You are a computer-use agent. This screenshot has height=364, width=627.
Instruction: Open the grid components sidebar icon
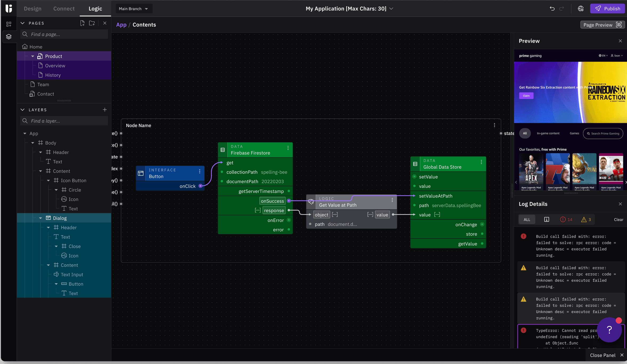[x=9, y=24]
